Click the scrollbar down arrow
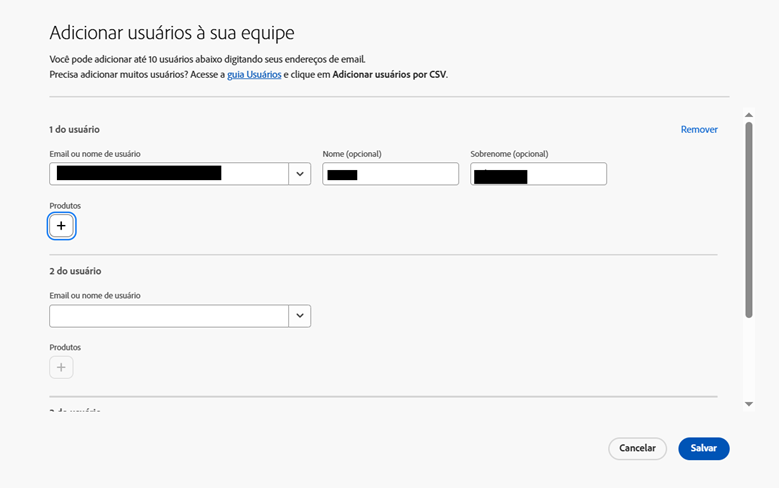Screen dimensions: 779x488 point(748,404)
